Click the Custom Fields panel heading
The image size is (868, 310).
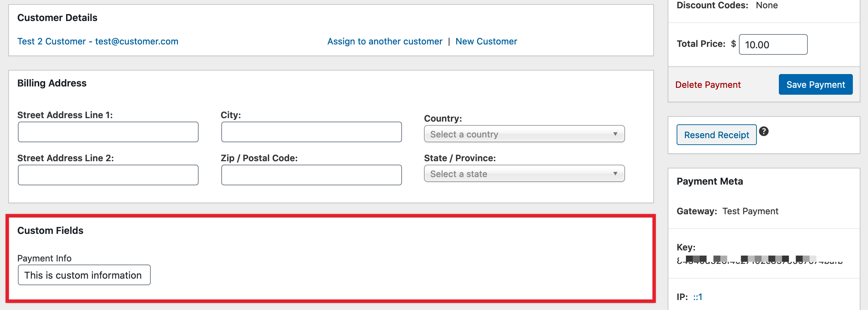click(x=50, y=231)
